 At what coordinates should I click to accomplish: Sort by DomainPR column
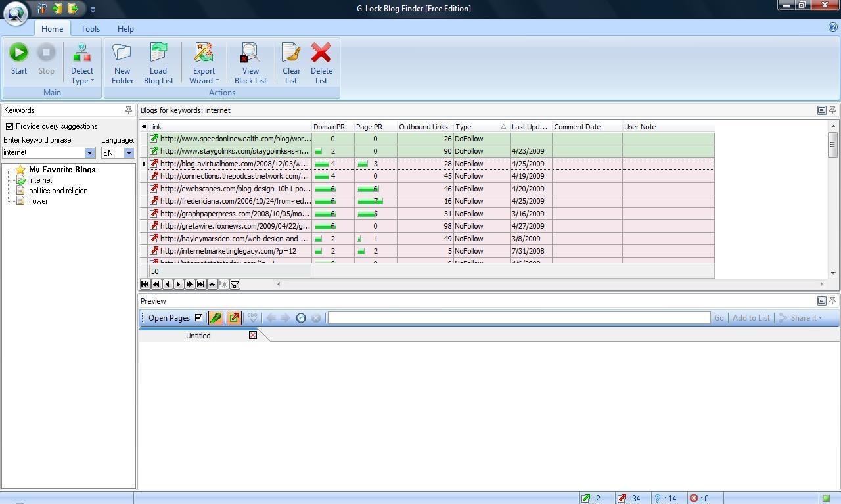click(332, 127)
